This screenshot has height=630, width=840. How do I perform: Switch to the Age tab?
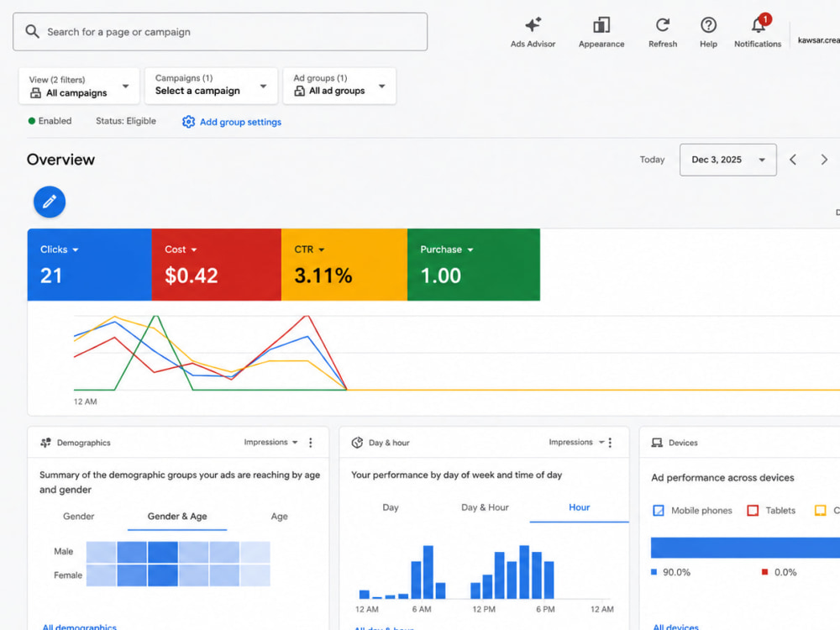(279, 517)
